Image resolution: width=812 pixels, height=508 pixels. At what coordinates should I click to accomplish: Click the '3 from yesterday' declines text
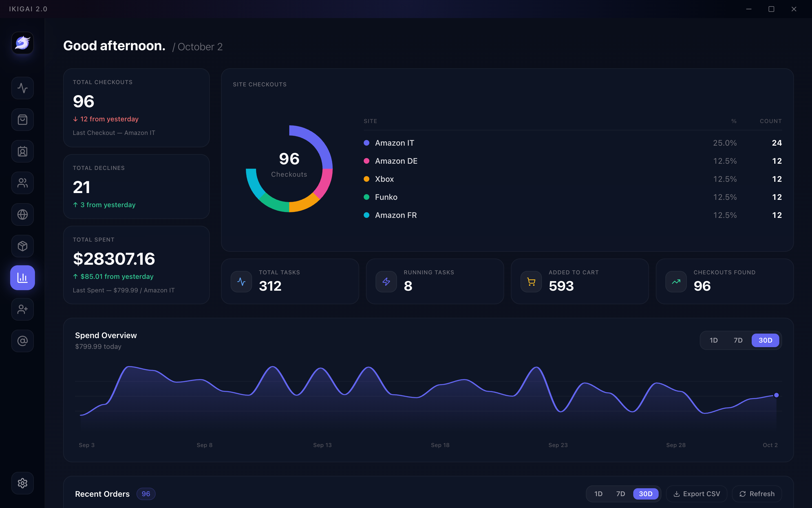(x=108, y=205)
